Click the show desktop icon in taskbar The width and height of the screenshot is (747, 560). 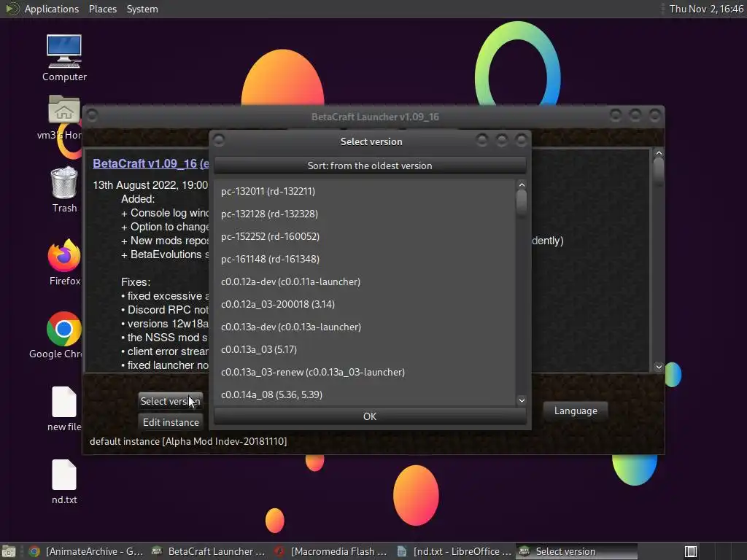click(9, 551)
